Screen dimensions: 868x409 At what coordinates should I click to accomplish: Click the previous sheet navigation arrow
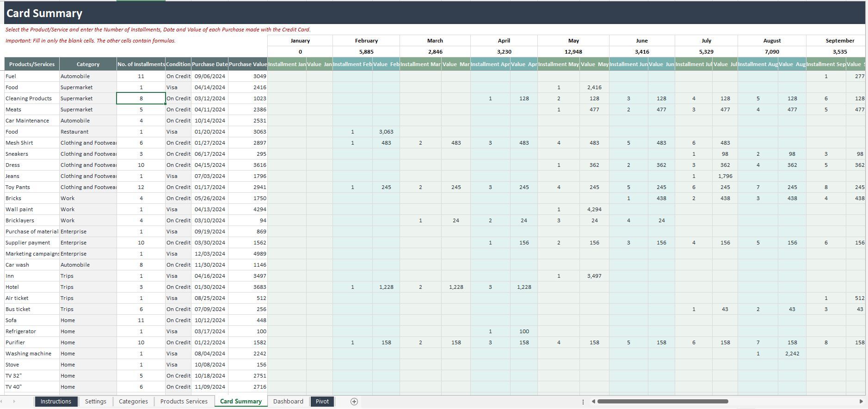click(4, 402)
